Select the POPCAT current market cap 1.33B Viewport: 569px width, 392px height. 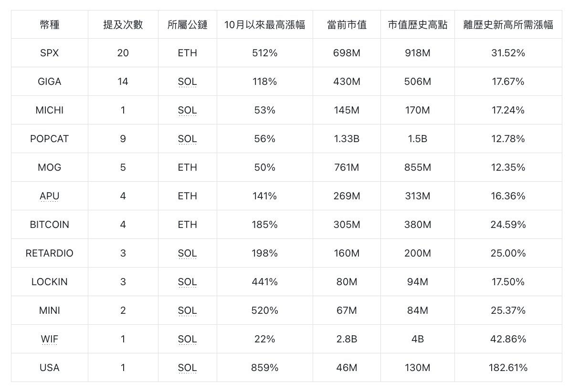347,139
